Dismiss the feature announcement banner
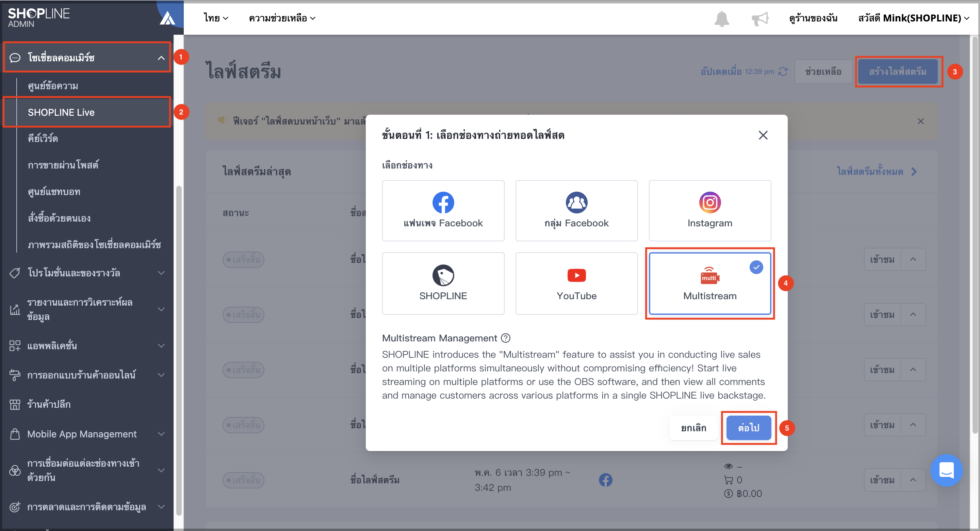 tap(920, 121)
